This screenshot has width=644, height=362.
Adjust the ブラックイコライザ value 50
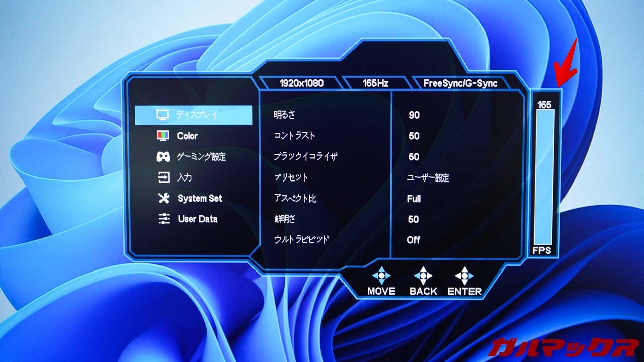click(414, 157)
